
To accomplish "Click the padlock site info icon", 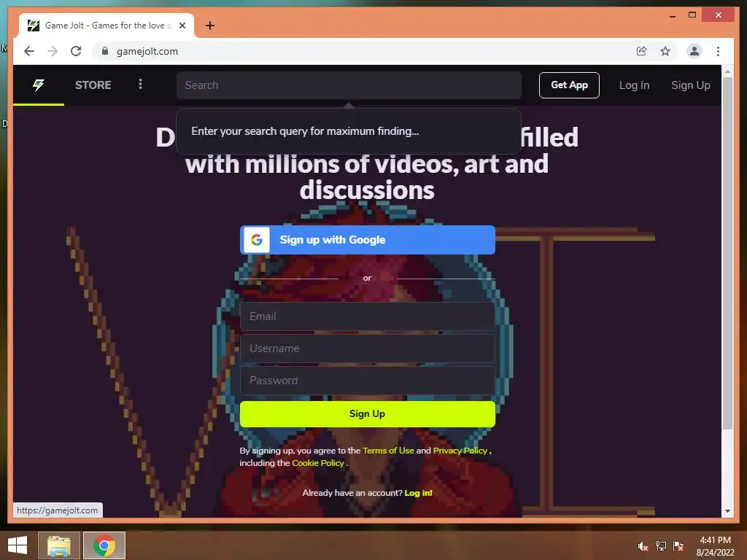I will (x=105, y=51).
